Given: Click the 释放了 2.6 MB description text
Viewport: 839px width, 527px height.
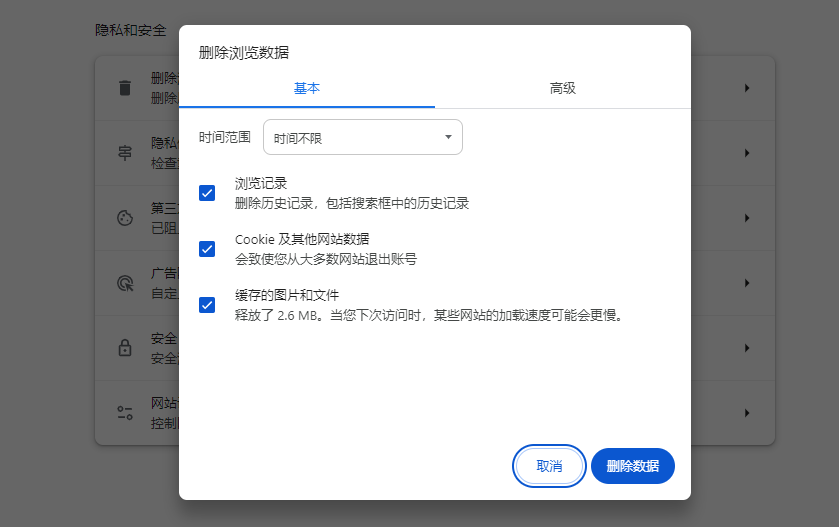Looking at the screenshot, I should pos(429,315).
